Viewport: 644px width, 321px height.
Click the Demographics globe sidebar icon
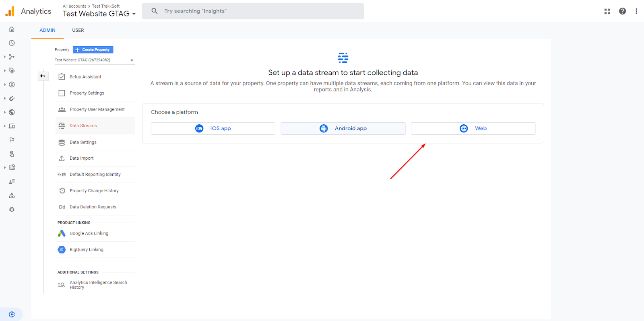tap(12, 112)
